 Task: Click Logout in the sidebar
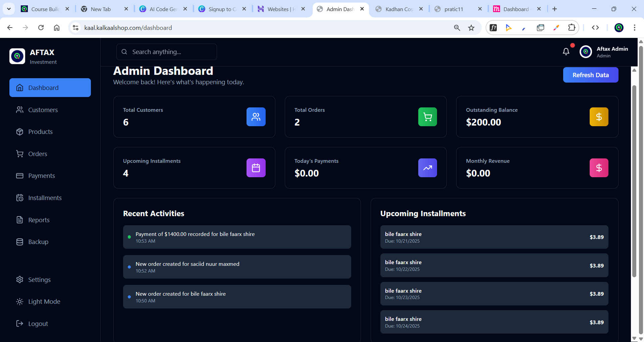[x=38, y=323]
